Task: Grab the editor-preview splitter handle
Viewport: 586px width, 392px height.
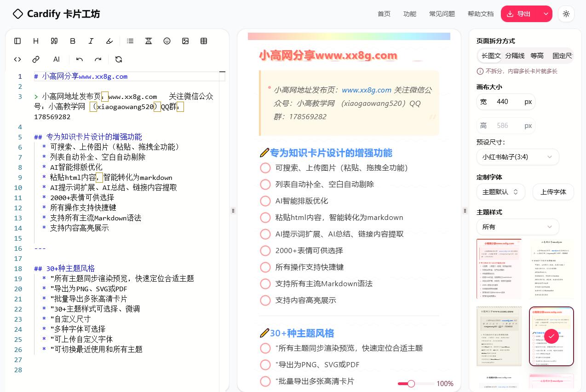Action: [x=233, y=211]
